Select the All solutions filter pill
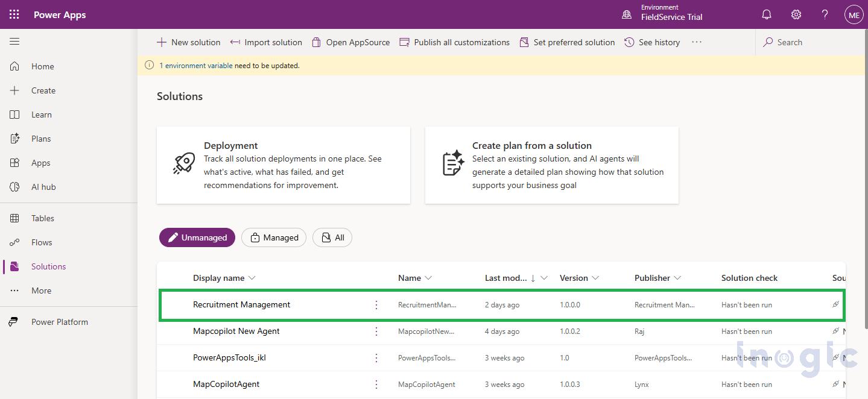 point(332,237)
